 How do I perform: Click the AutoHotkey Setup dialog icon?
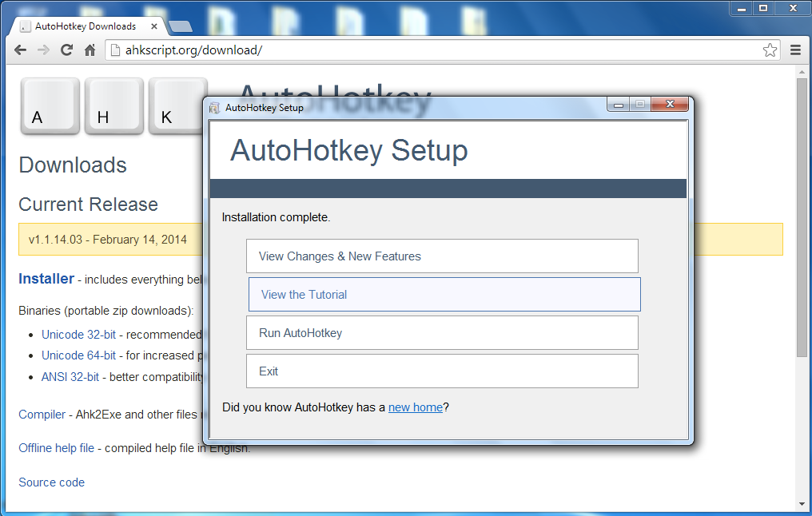[214, 108]
